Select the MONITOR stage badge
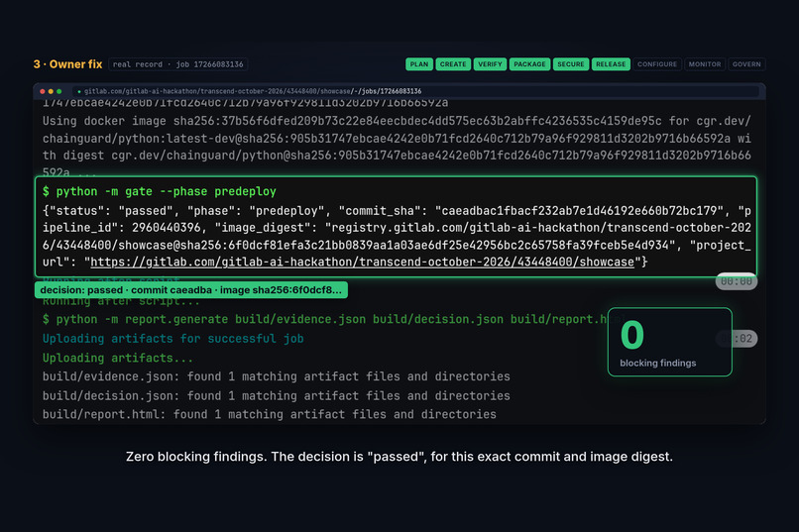The image size is (799, 532). click(705, 64)
